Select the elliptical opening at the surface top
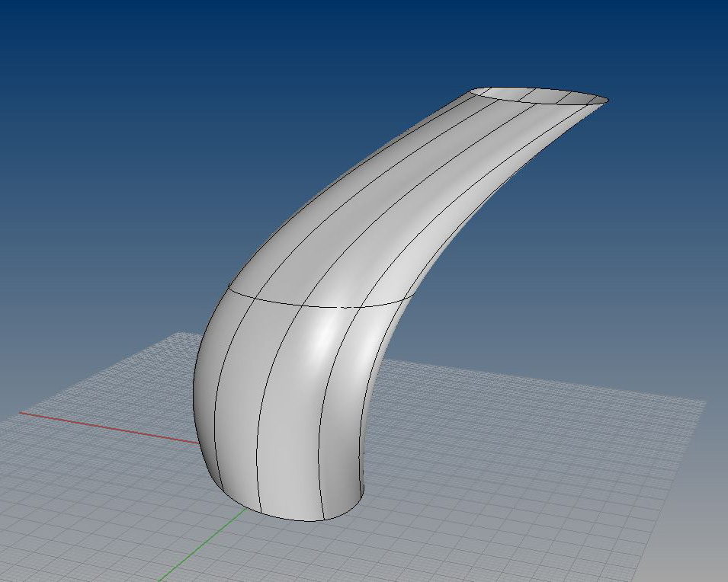 point(537,95)
